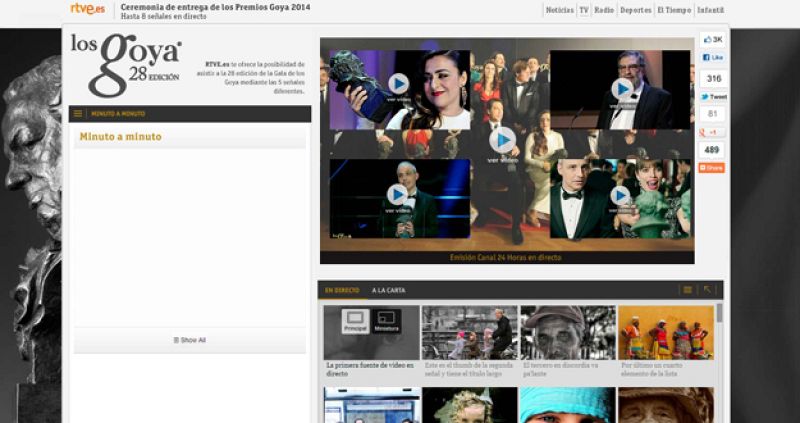Open second-row thumbnail of blue storefront

(372, 405)
